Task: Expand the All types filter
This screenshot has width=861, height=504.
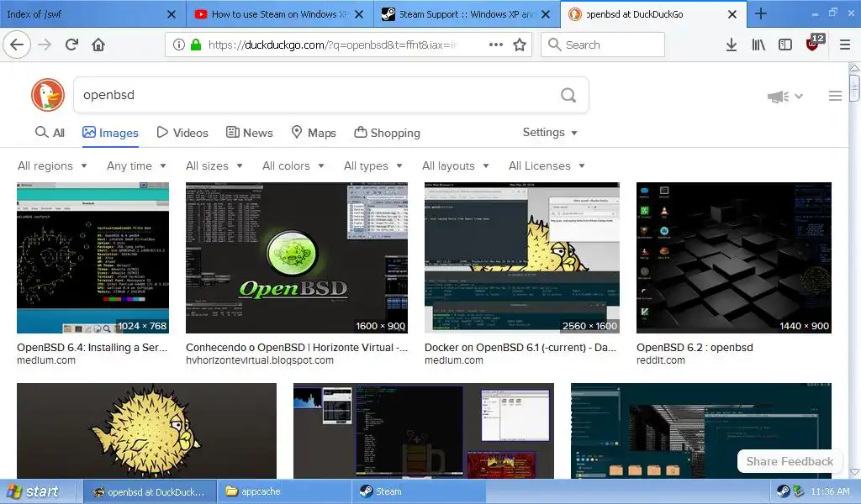Action: pyautogui.click(x=373, y=165)
